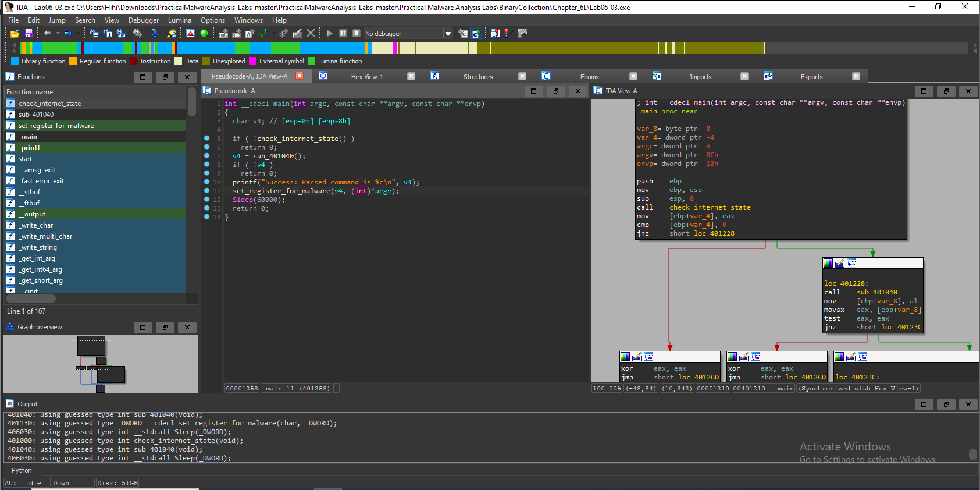Click the X delete icon in toolbar
The height and width of the screenshot is (490, 980).
(311, 34)
